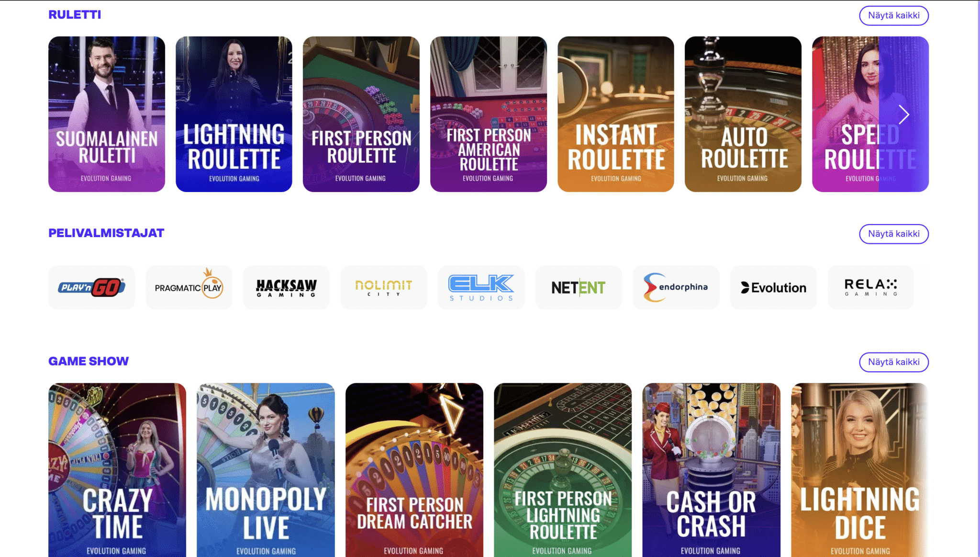980x557 pixels.
Task: Select the Relax Gaming logo
Action: point(870,287)
